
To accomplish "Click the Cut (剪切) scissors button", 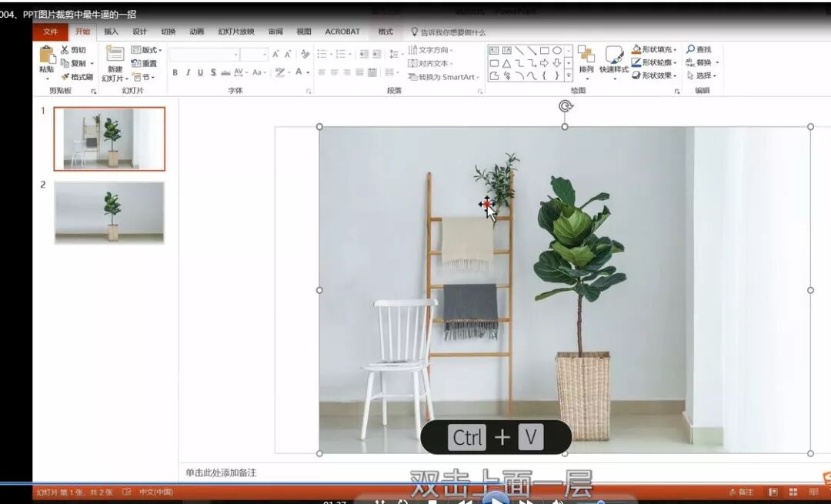I will click(x=73, y=50).
